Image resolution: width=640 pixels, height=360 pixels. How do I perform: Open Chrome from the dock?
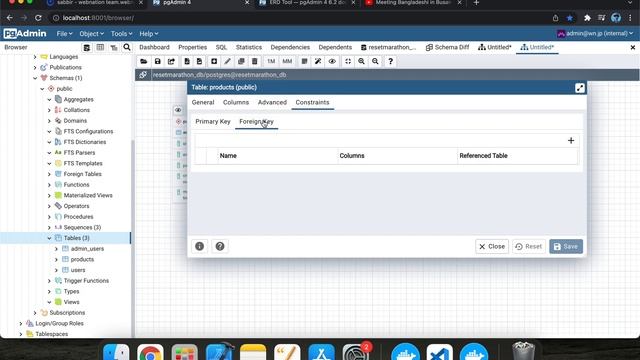150,352
